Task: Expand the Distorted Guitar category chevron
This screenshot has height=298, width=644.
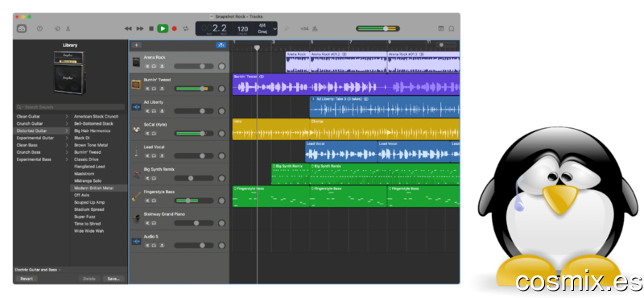Action: (67, 130)
